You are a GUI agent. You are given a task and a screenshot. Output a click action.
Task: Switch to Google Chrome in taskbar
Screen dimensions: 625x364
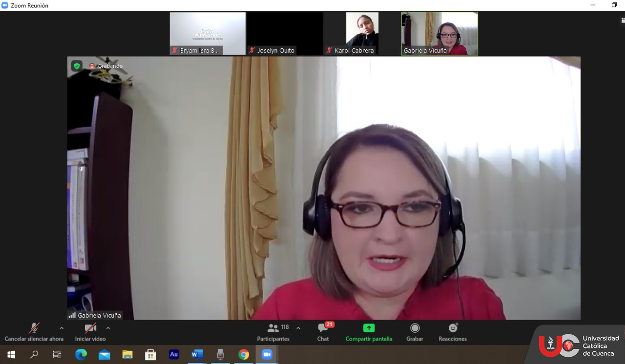(244, 355)
